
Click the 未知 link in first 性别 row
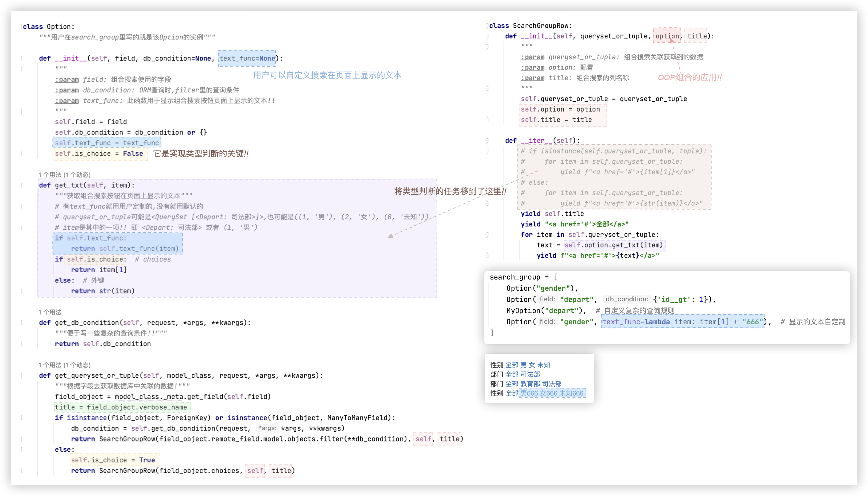[x=544, y=365]
